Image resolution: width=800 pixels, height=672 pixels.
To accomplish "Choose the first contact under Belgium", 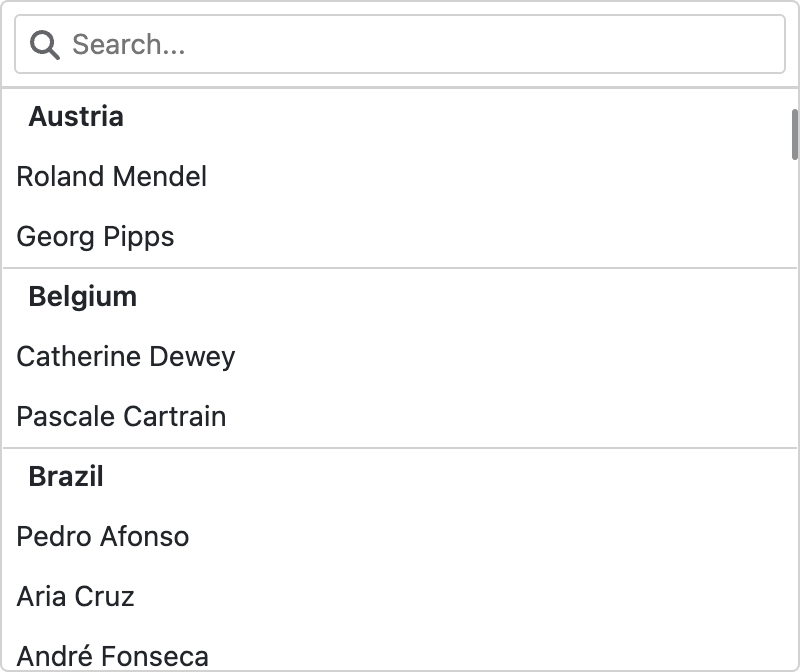I will pyautogui.click(x=126, y=357).
